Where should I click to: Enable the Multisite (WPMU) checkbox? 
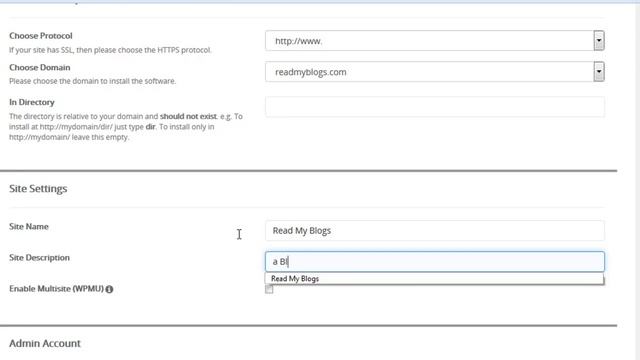click(x=269, y=289)
